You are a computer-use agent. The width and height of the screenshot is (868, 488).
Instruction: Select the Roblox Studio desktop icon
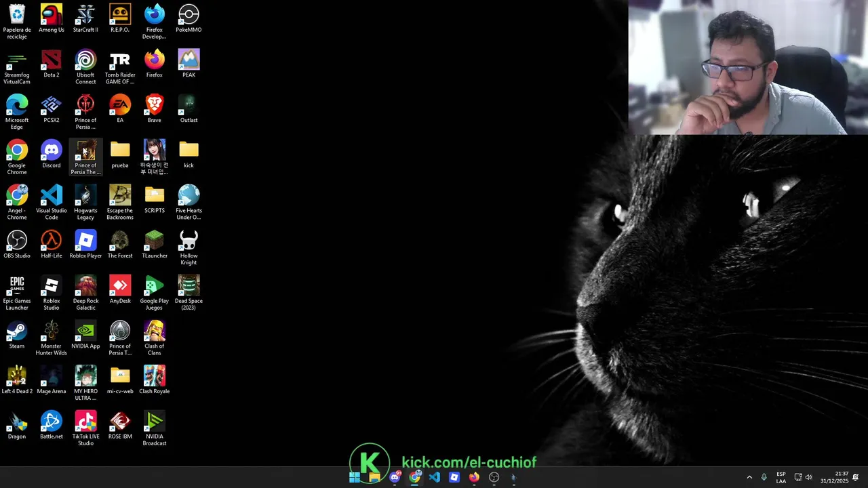52,293
